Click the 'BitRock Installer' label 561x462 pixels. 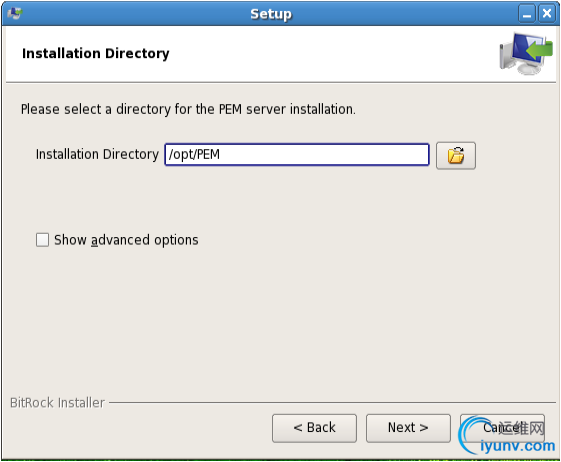pyautogui.click(x=57, y=403)
